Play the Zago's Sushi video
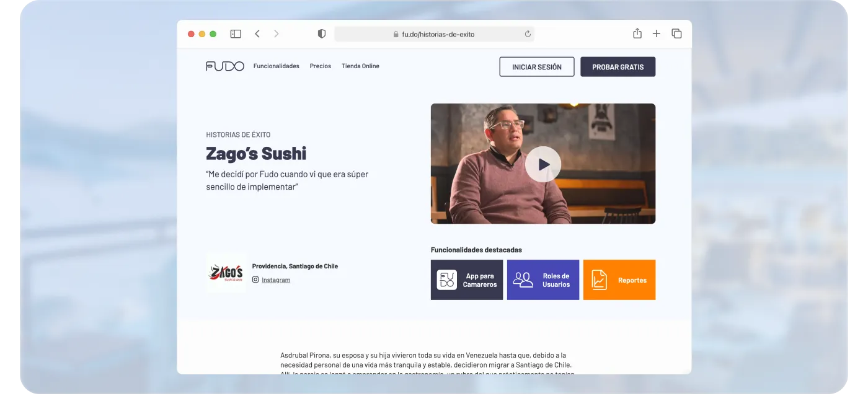The height and width of the screenshot is (414, 868). click(543, 164)
